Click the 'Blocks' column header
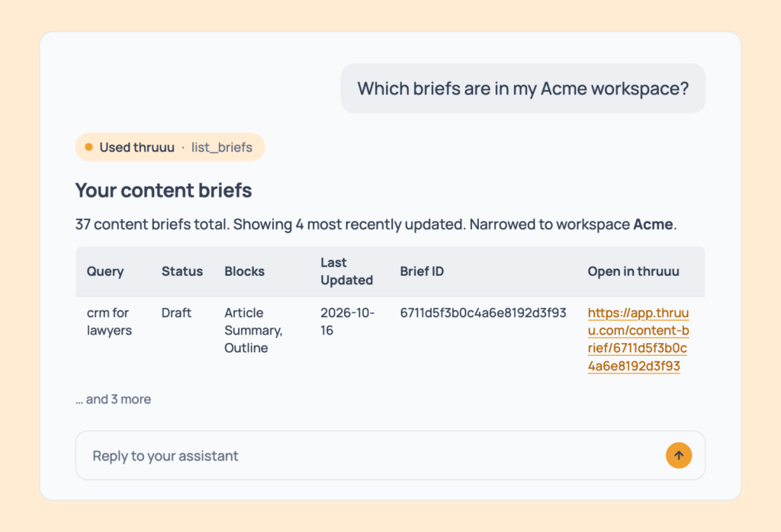Screen dimensions: 781x532 coord(244,271)
